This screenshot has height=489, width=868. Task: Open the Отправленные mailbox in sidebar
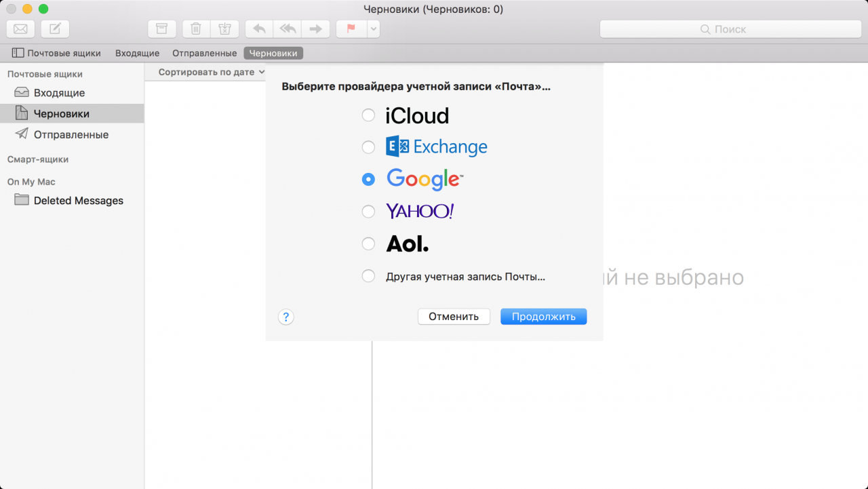click(72, 134)
